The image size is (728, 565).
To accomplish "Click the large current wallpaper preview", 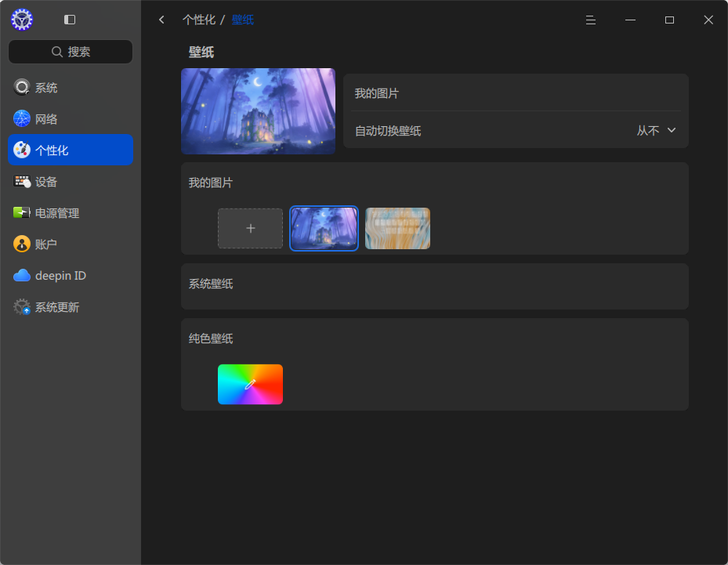I will 258,111.
